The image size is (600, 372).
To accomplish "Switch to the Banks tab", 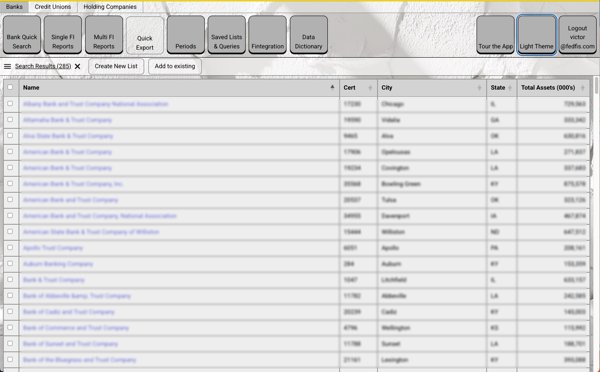I will tap(14, 7).
